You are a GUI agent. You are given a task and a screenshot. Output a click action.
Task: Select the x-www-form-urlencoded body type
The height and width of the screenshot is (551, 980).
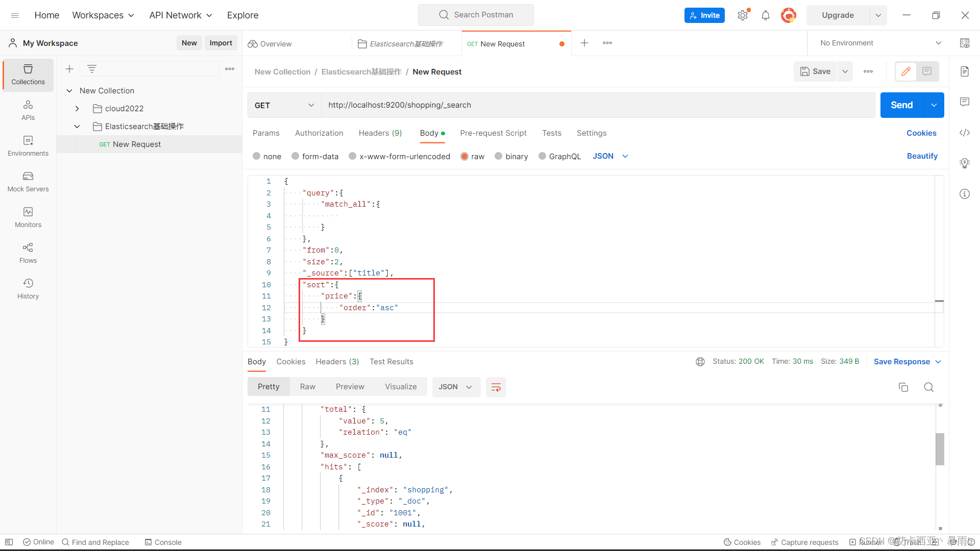[x=353, y=156]
